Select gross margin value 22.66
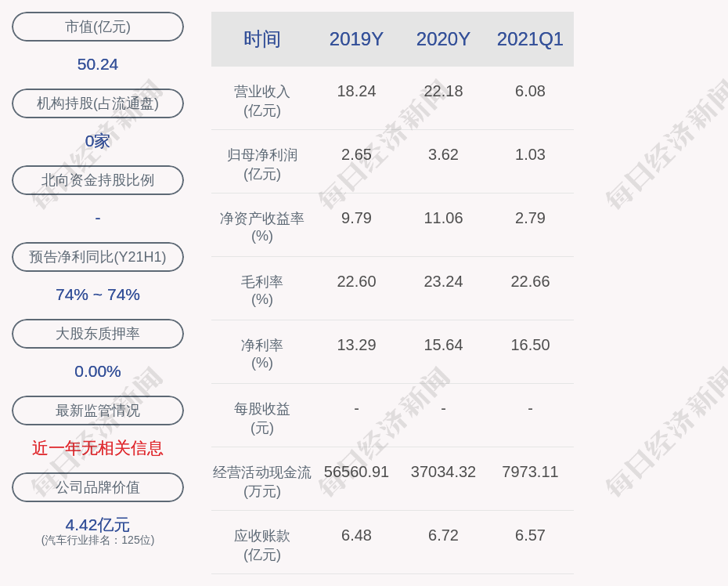 tap(530, 281)
